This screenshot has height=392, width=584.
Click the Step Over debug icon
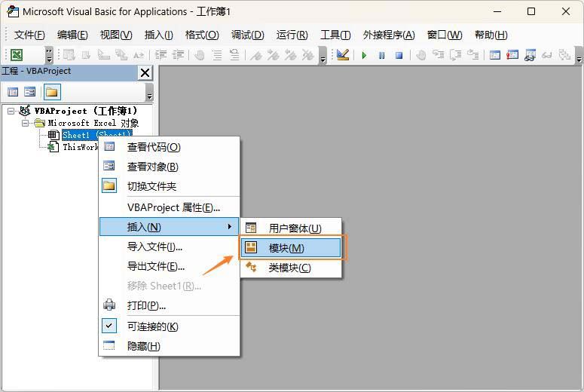(455, 55)
